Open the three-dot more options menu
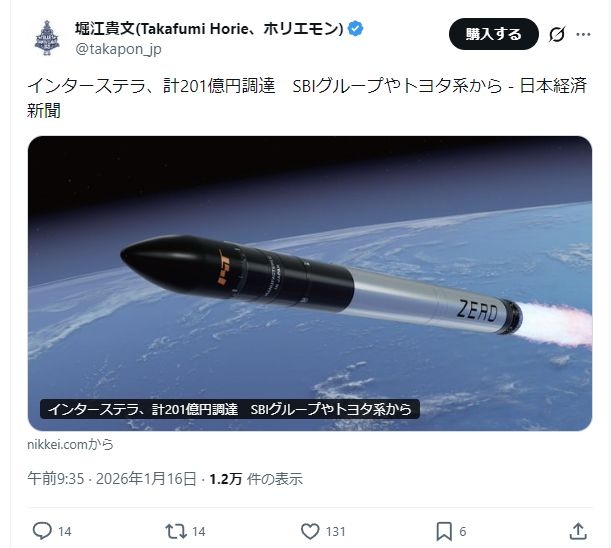Viewport: 611px width, 548px height. coord(583,34)
